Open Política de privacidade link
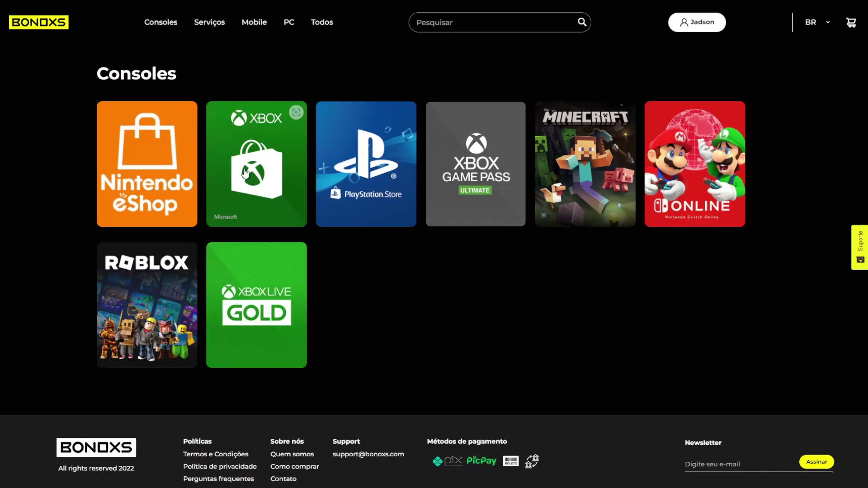 coord(220,466)
